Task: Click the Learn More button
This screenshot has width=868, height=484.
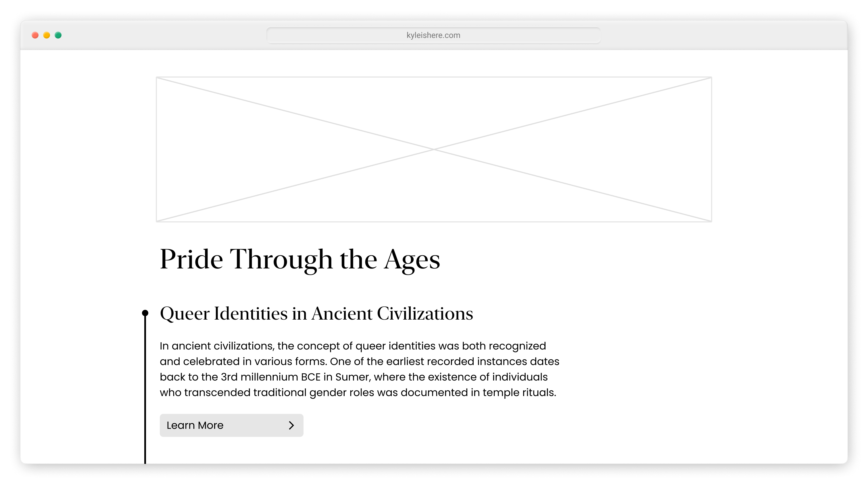Action: coord(231,425)
